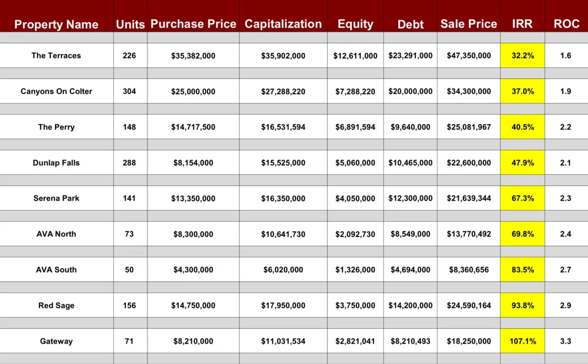Select The Terraces property name cell
Viewport: 588px width, 364px height.
click(x=56, y=55)
